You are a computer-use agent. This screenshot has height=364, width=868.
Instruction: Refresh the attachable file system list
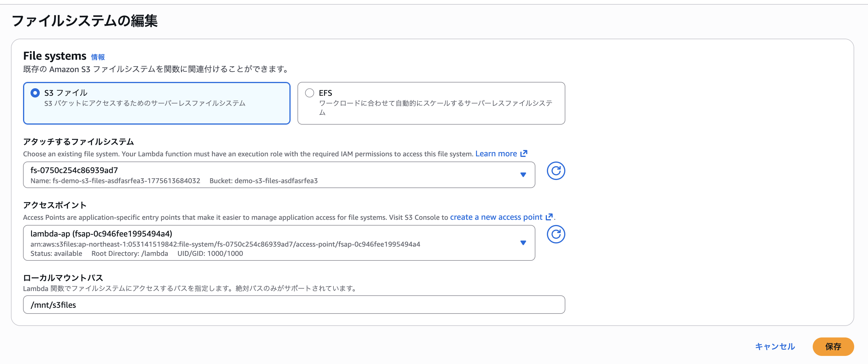point(556,171)
